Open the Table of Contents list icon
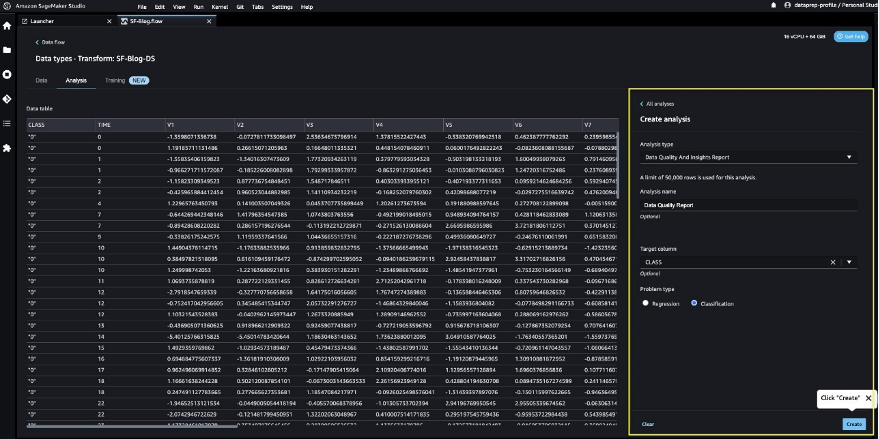This screenshot has height=439, width=879. click(x=7, y=123)
